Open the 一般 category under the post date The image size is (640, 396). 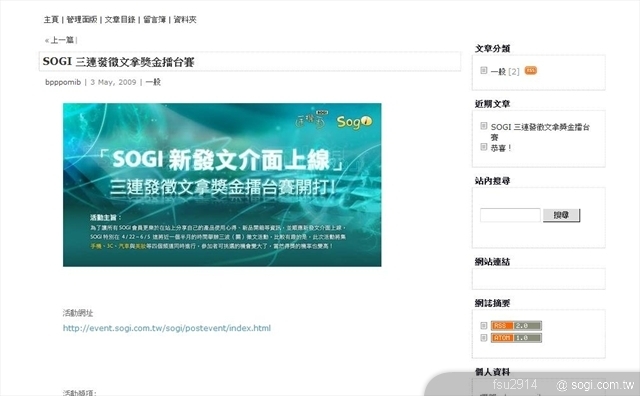click(153, 82)
